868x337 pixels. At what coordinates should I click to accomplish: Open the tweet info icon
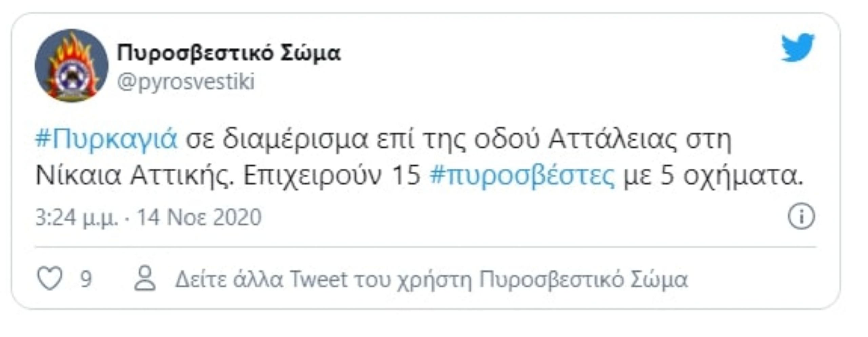click(x=801, y=217)
